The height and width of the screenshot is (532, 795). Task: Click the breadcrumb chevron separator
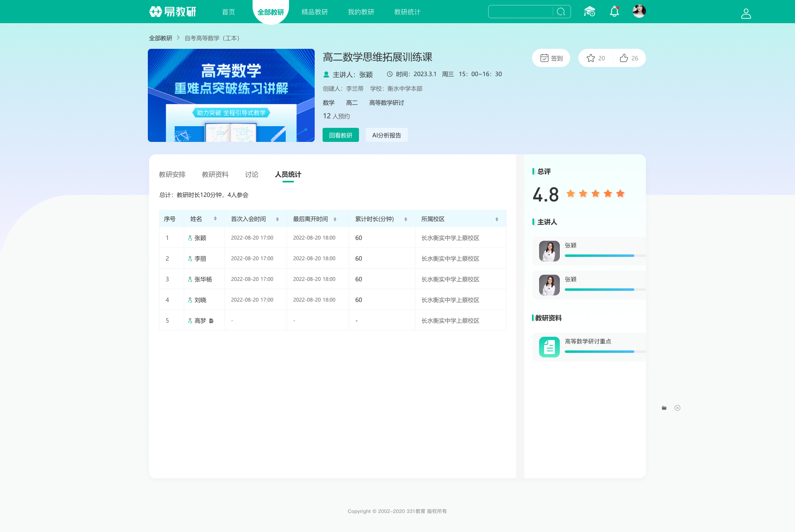click(178, 38)
